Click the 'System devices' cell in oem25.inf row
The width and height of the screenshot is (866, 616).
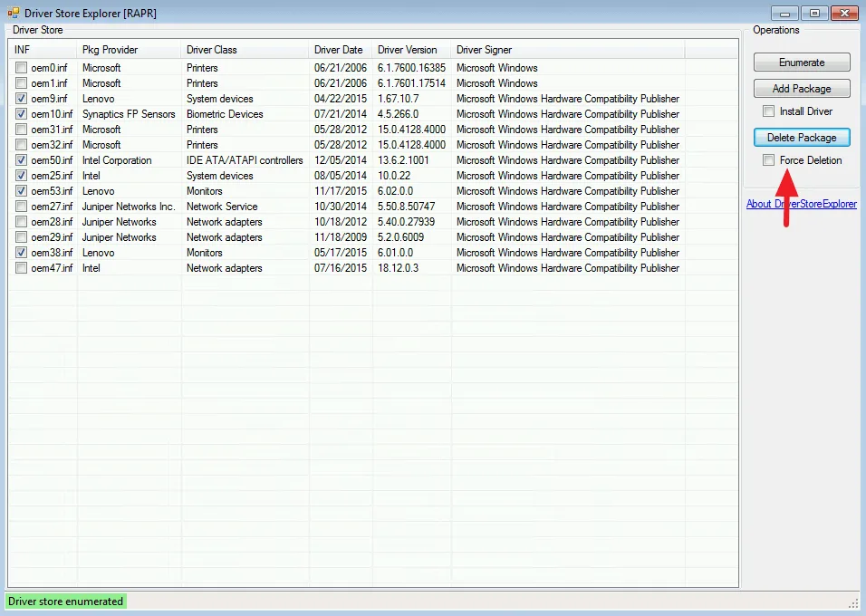click(x=220, y=176)
